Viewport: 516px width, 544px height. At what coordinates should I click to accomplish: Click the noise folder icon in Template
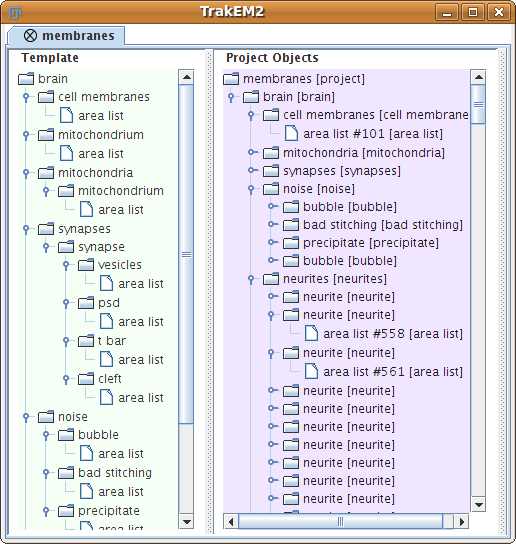46,417
